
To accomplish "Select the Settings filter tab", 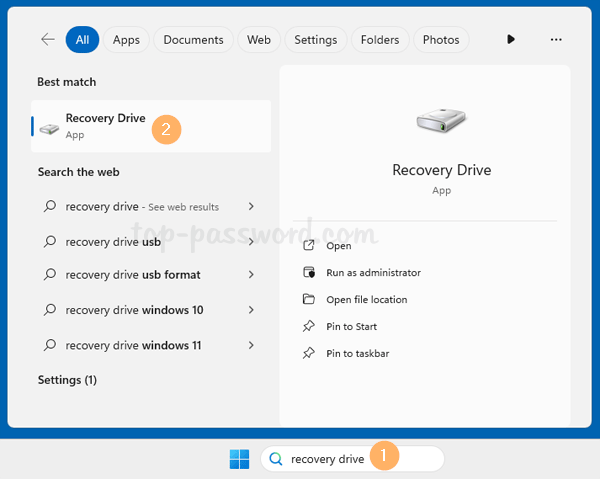I will click(315, 40).
